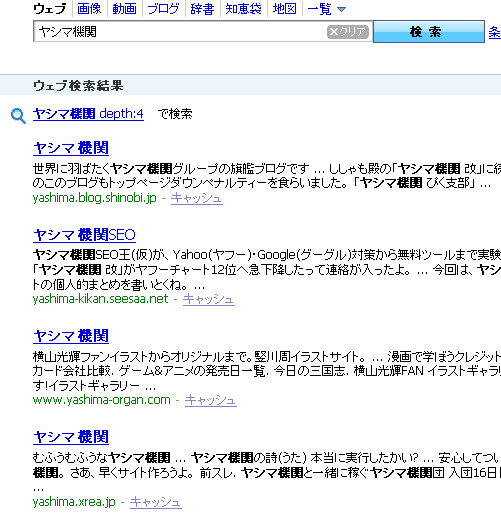Open キャッシュ link for www.yashima-organ.com
501x520 pixels.
click(x=211, y=400)
